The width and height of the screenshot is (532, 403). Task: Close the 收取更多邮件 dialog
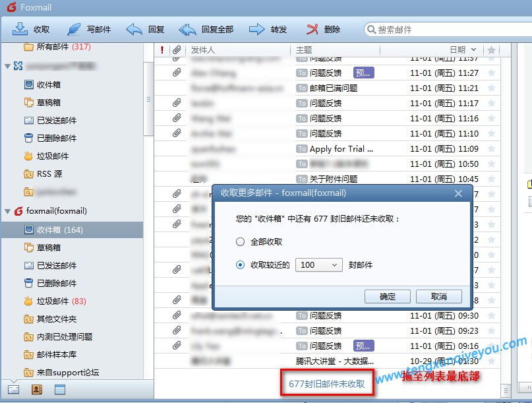point(458,193)
